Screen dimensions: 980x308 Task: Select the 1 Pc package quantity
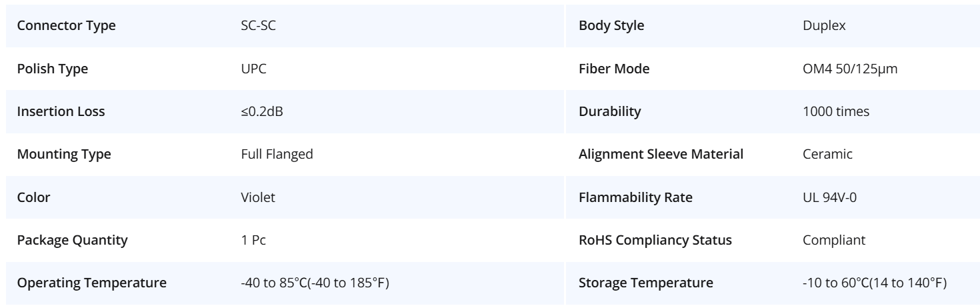pyautogui.click(x=253, y=240)
